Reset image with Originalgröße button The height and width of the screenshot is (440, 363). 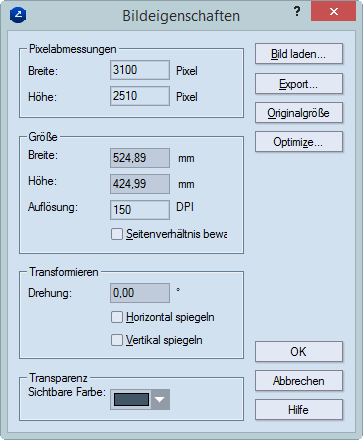[299, 113]
